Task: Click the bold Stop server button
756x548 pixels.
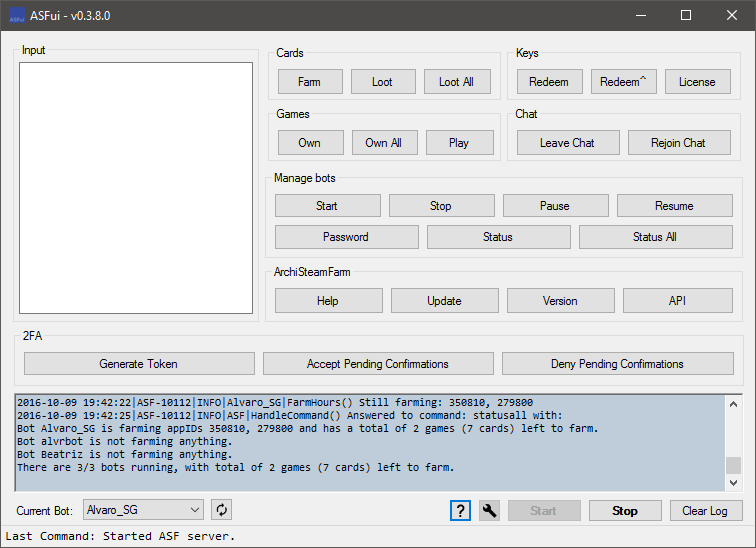Action: 625,510
